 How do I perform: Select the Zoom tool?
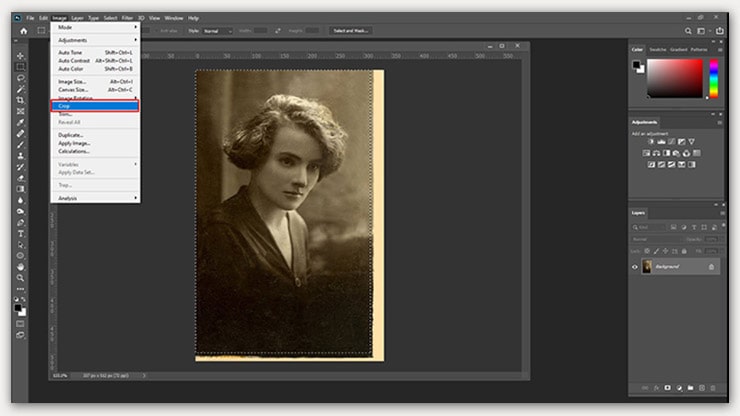tap(20, 277)
